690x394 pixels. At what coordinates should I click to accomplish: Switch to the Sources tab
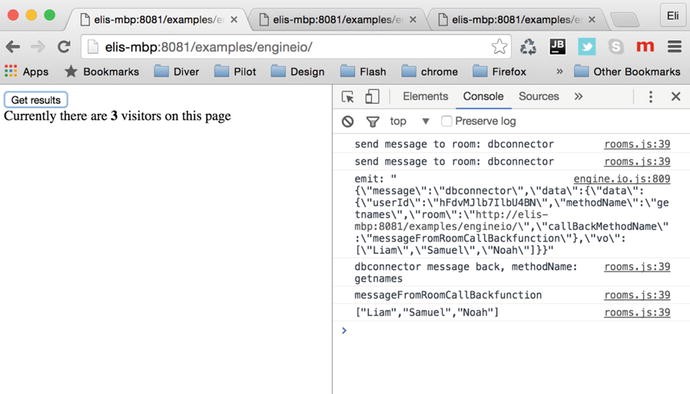(539, 96)
